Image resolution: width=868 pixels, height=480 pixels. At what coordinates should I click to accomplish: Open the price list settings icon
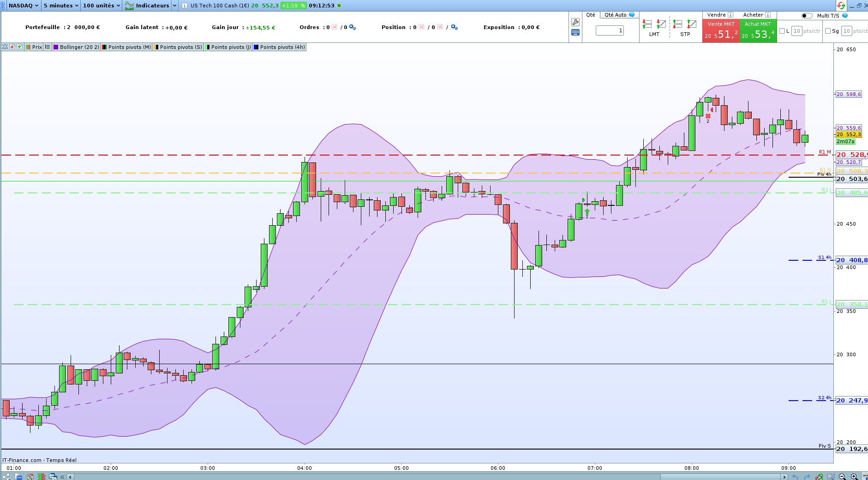(48, 47)
